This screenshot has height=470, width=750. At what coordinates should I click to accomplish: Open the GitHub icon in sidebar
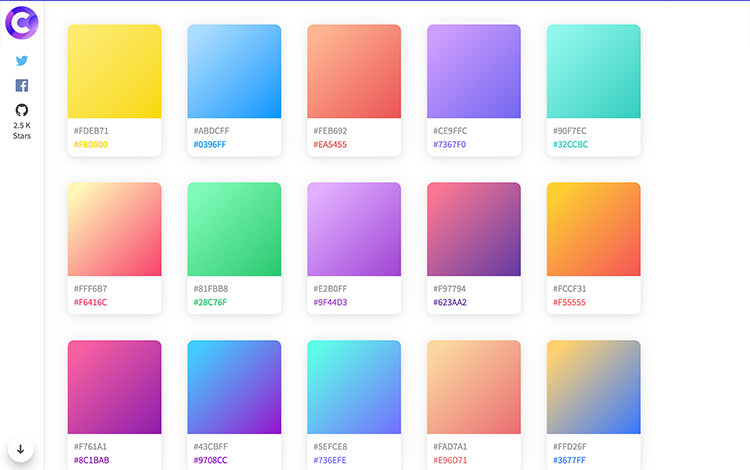(21, 110)
